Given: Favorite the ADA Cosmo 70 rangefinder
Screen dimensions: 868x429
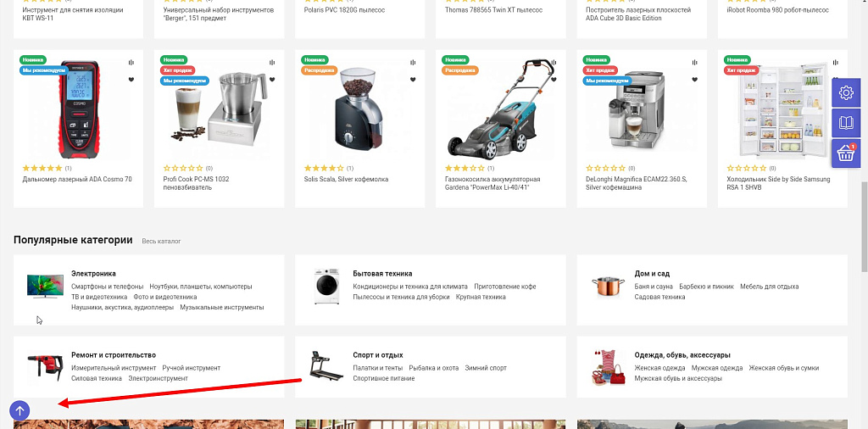Looking at the screenshot, I should 131,80.
